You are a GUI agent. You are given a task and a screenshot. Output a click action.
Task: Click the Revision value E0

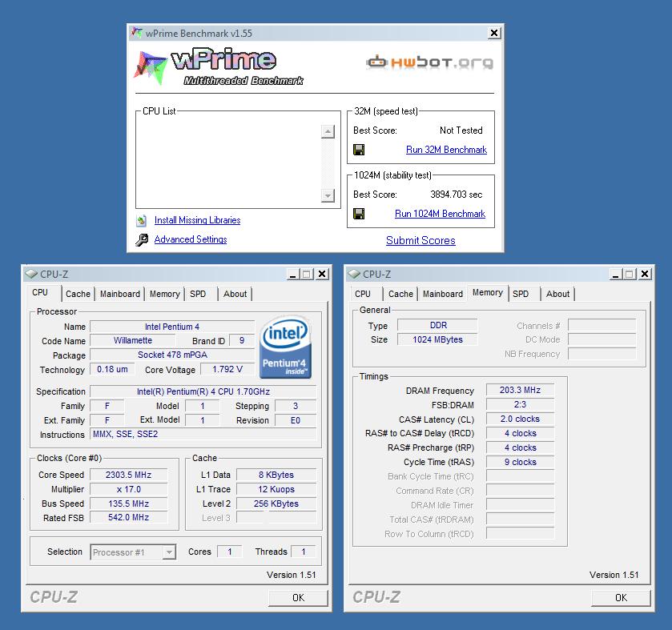pyautogui.click(x=296, y=420)
